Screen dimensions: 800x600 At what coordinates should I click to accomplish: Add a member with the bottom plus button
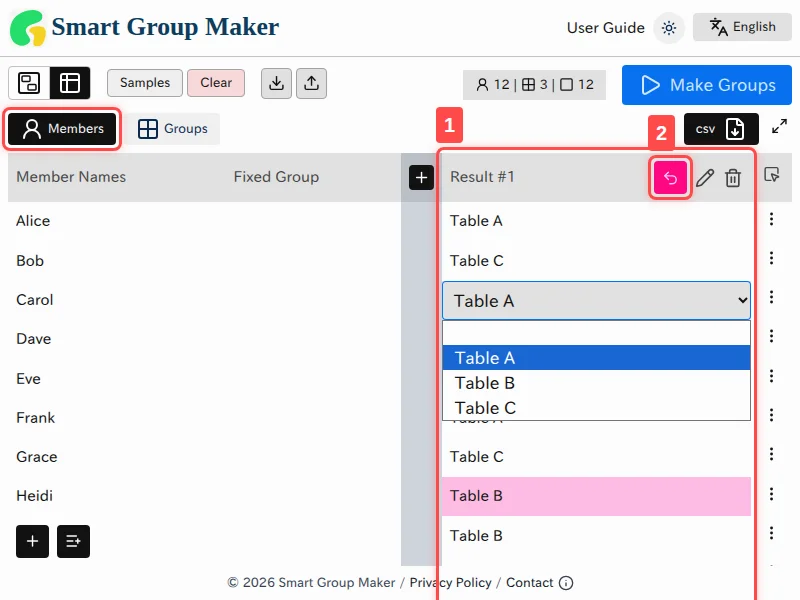pos(33,541)
